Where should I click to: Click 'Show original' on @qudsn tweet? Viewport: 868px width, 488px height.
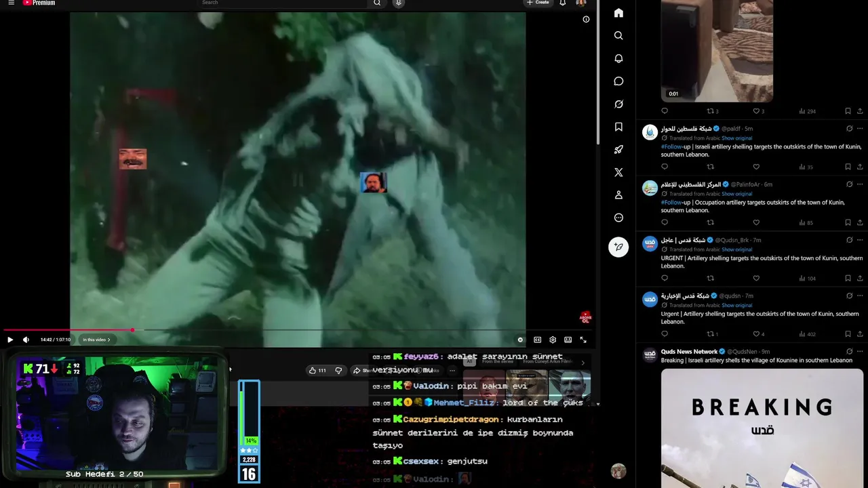[736, 305]
